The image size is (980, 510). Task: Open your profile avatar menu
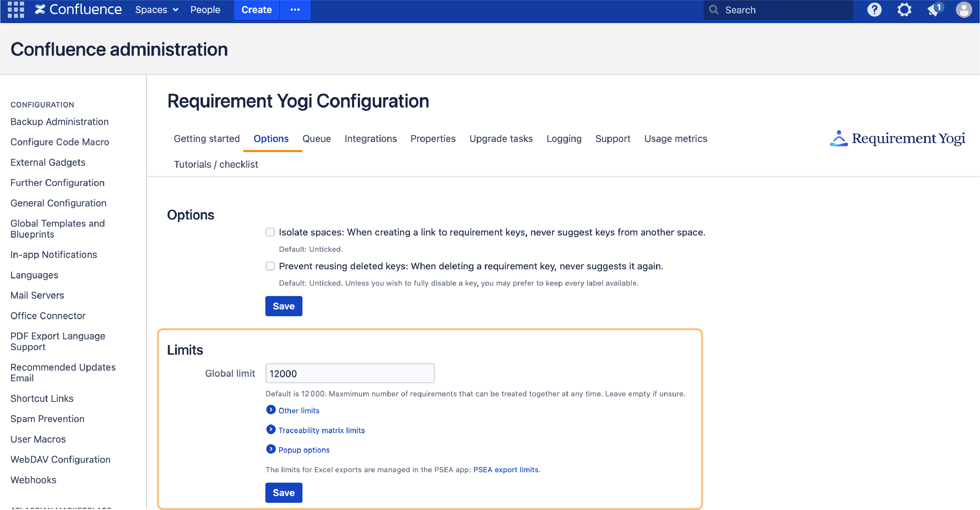[964, 9]
